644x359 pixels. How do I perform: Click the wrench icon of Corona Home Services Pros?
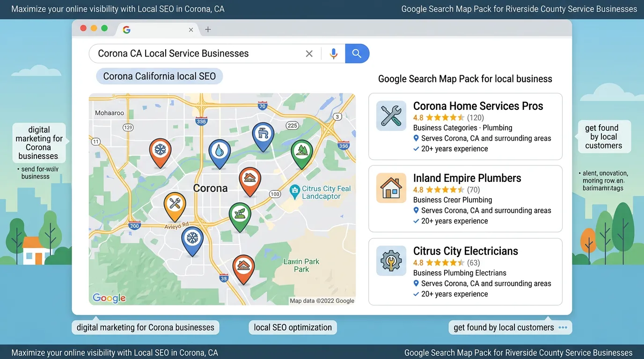click(x=391, y=115)
